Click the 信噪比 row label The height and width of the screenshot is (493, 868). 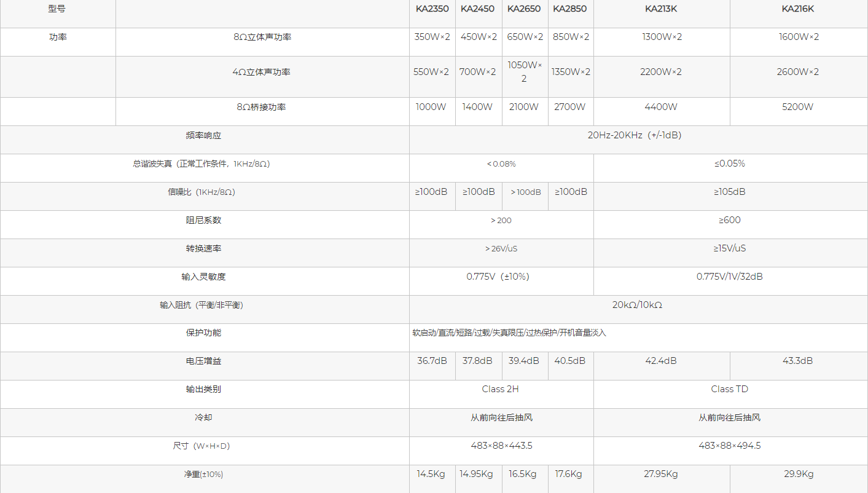(202, 192)
